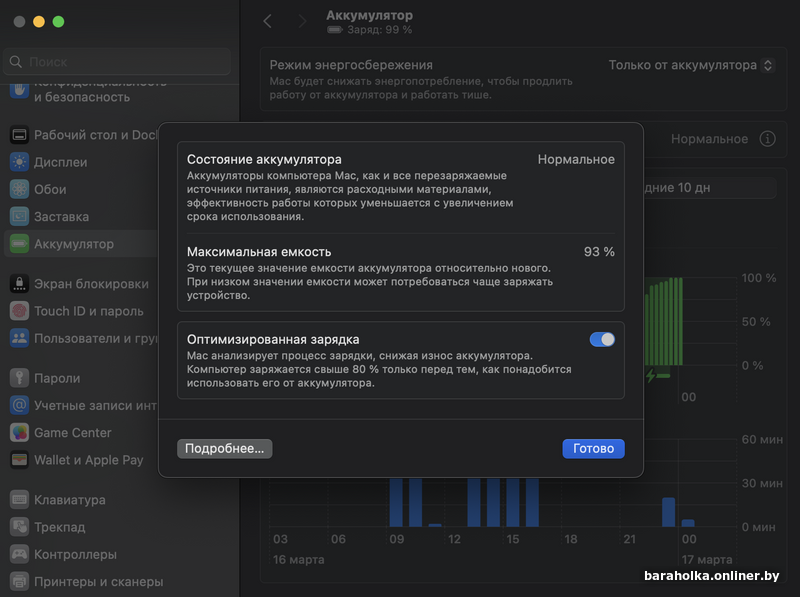
Task: Select the Game Center icon
Action: pyautogui.click(x=19, y=433)
